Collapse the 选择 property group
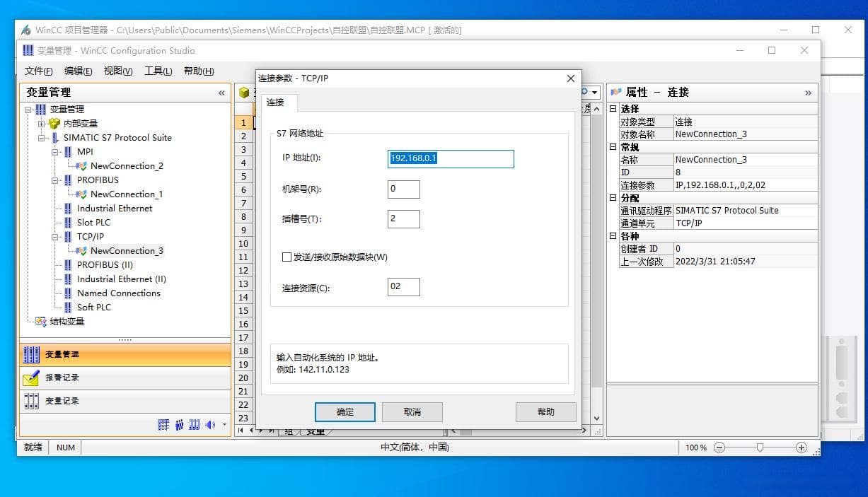868x497 pixels. coord(613,109)
